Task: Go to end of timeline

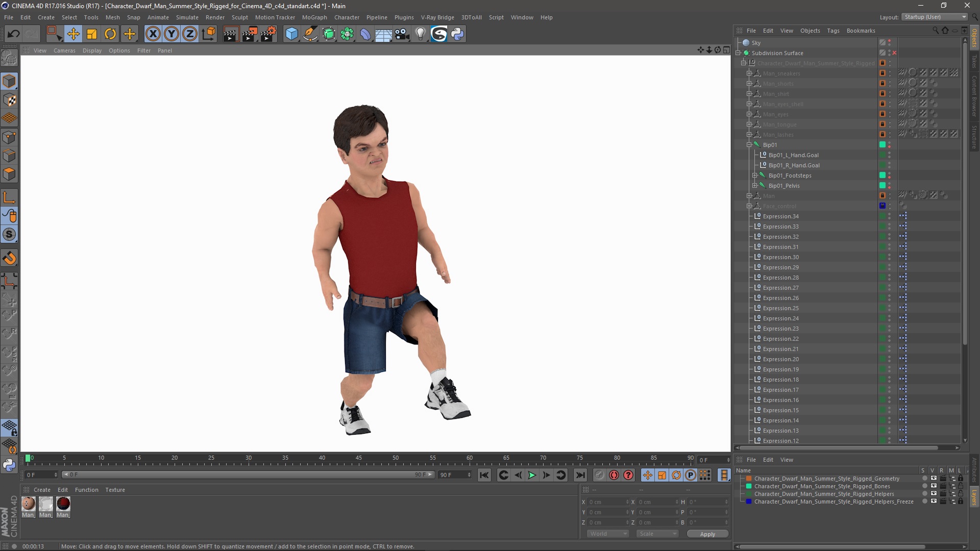Action: coord(580,475)
